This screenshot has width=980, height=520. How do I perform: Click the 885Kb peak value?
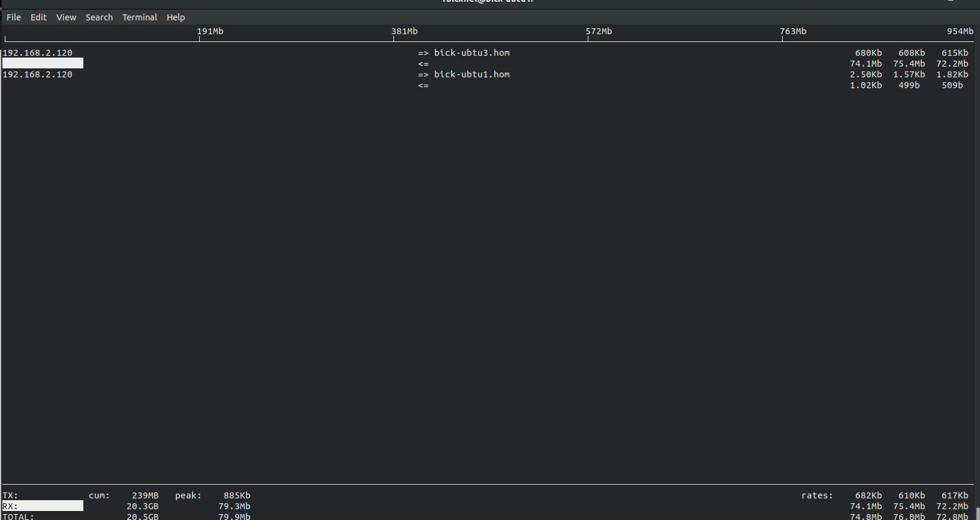click(x=237, y=495)
